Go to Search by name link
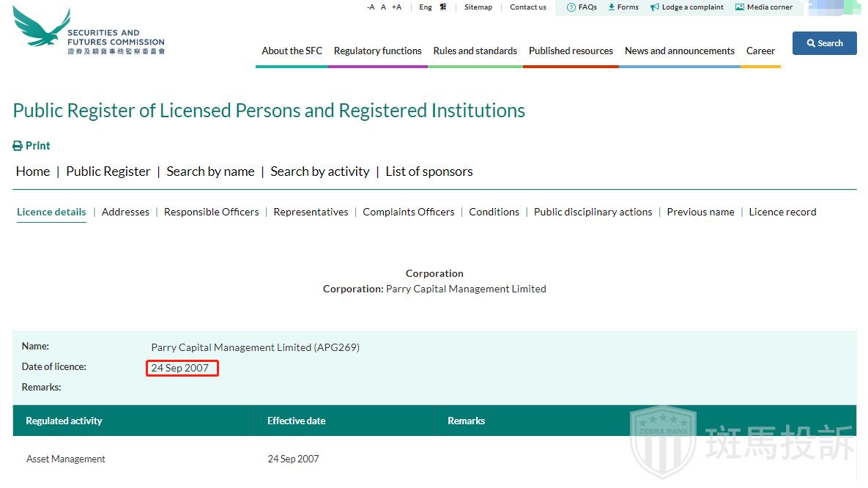This screenshot has height=488, width=868. [x=210, y=171]
